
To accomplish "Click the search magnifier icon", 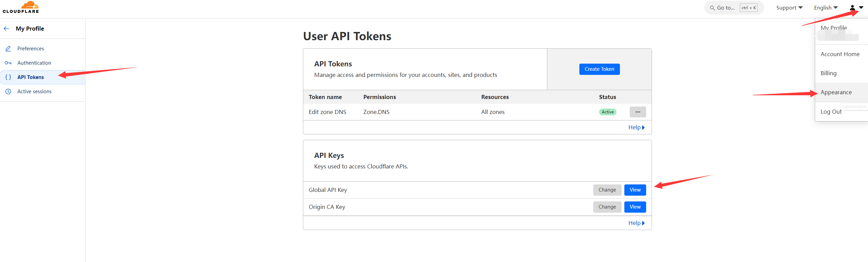I will 712,8.
